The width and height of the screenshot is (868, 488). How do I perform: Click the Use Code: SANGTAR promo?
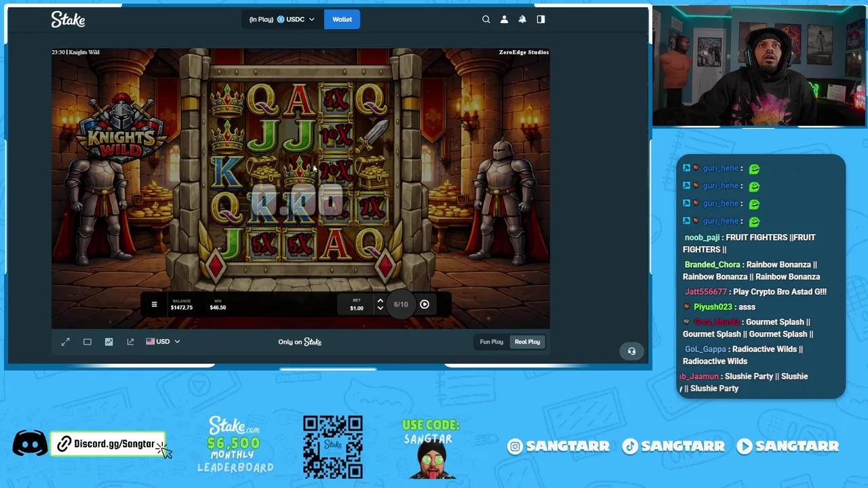pyautogui.click(x=431, y=447)
